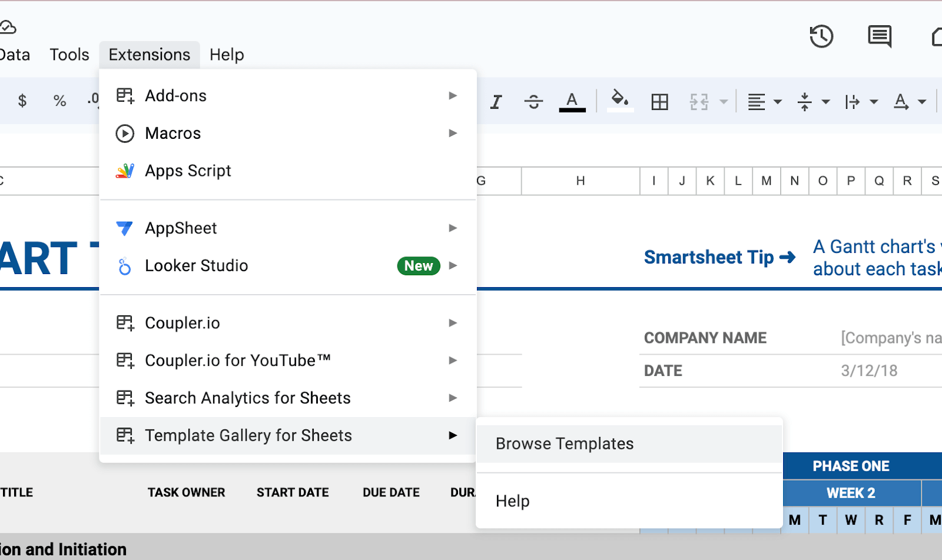
Task: Click Search Analytics for Sheets icon
Action: coord(125,398)
